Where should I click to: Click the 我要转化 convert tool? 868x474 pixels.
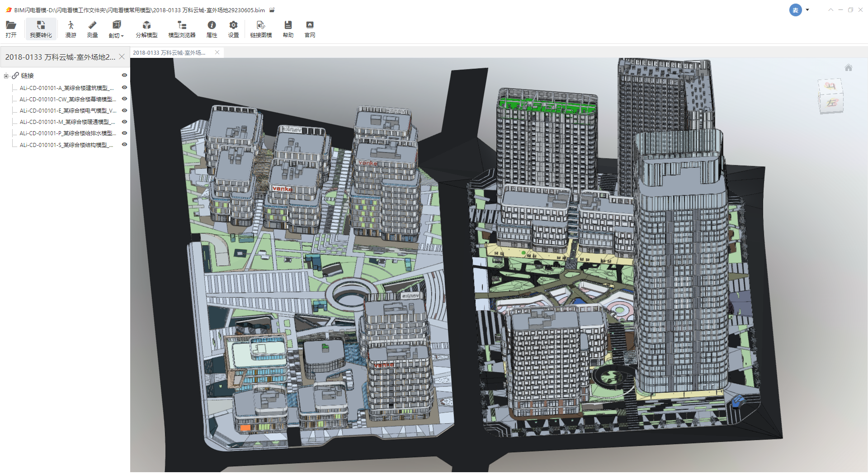tap(41, 29)
